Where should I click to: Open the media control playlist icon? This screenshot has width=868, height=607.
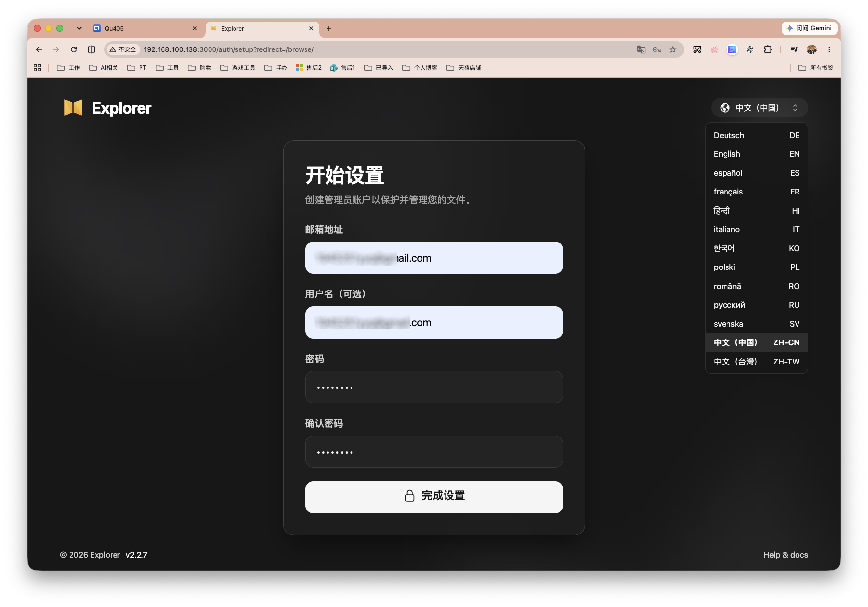click(x=794, y=49)
